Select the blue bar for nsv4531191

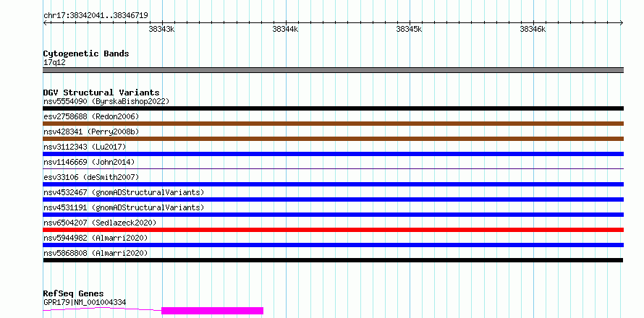(x=333, y=215)
